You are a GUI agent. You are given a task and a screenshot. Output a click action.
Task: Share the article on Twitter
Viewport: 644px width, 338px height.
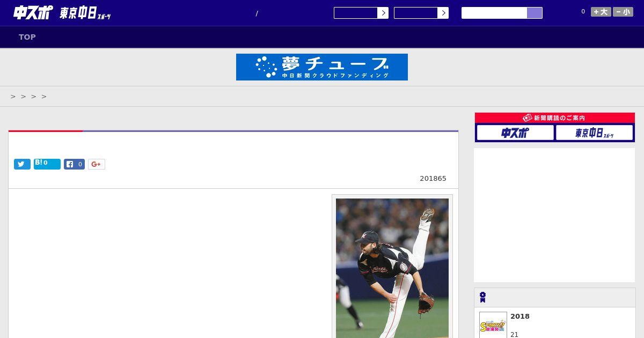click(x=22, y=164)
